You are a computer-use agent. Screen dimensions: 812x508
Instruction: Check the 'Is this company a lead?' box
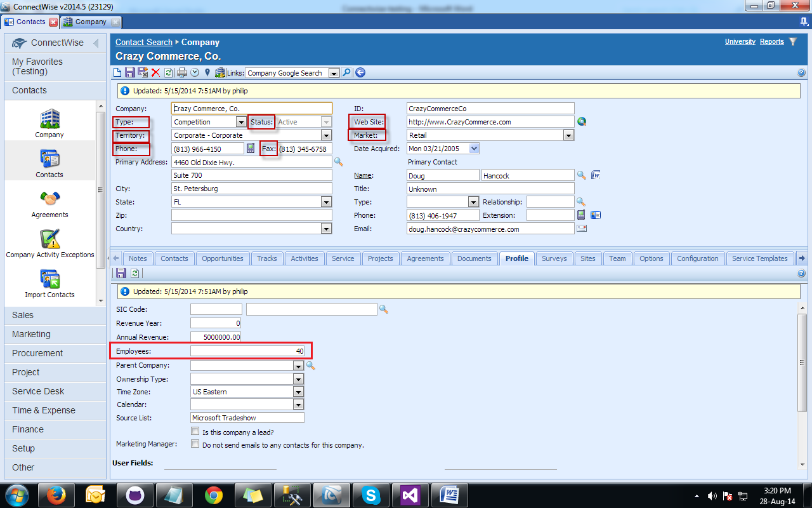tap(195, 432)
